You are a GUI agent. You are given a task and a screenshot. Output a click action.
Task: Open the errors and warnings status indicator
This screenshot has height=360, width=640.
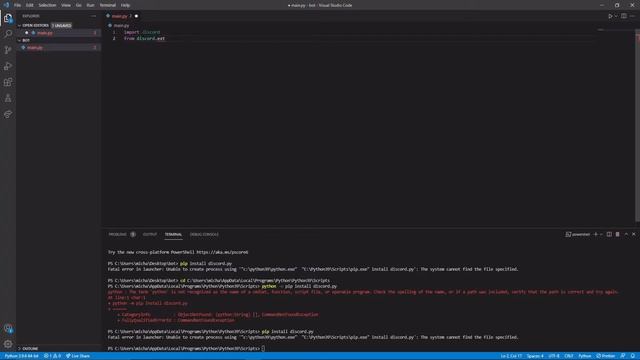[52, 356]
